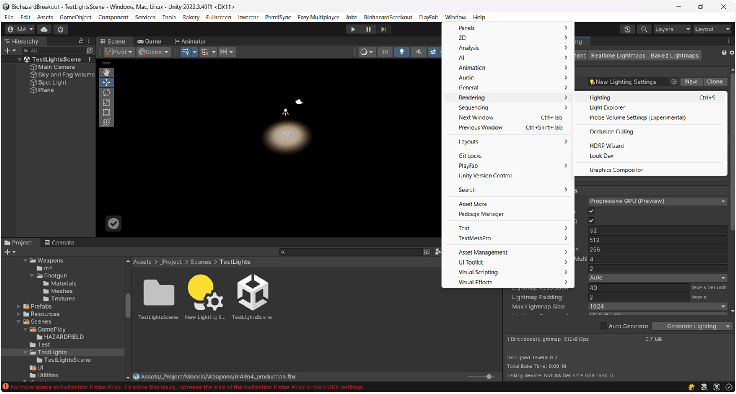Switch to the Console tab
The height and width of the screenshot is (394, 736).
(x=59, y=243)
